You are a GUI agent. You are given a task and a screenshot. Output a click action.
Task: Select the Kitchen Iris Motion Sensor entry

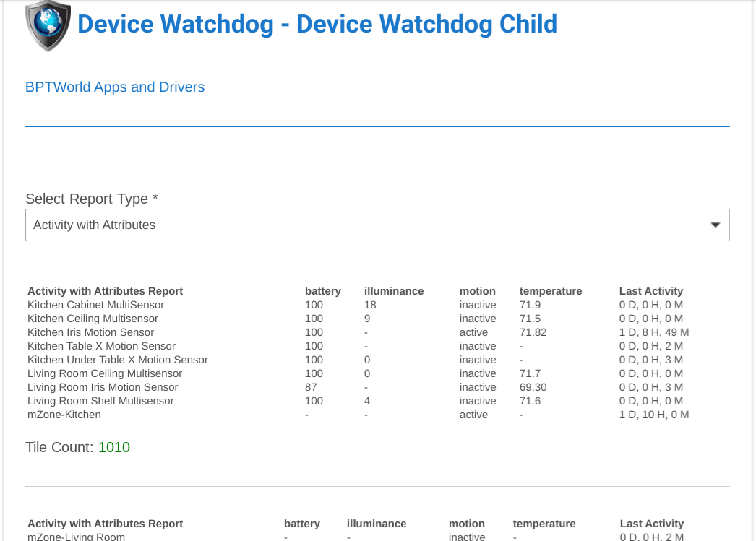90,332
